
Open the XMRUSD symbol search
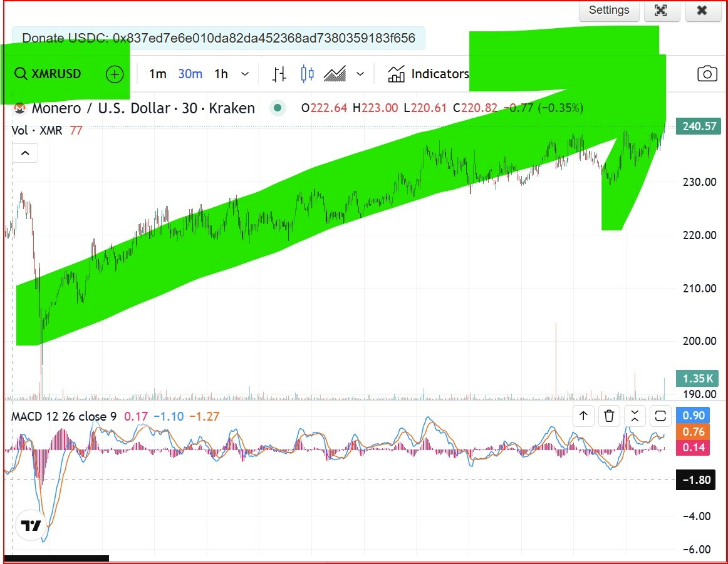(48, 74)
